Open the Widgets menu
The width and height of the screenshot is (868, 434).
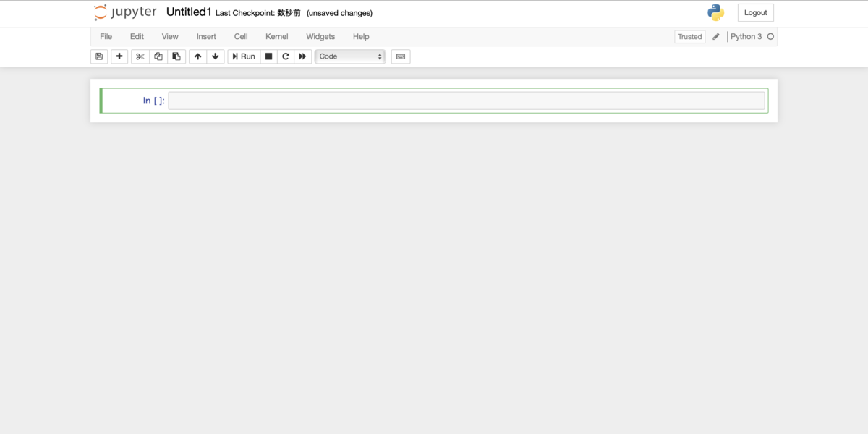320,36
